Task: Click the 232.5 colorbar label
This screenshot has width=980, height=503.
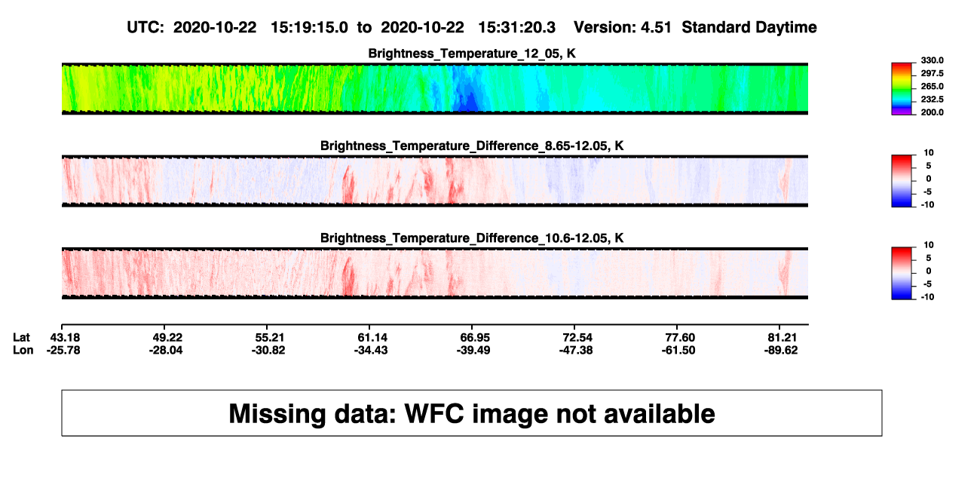Action: [933, 99]
